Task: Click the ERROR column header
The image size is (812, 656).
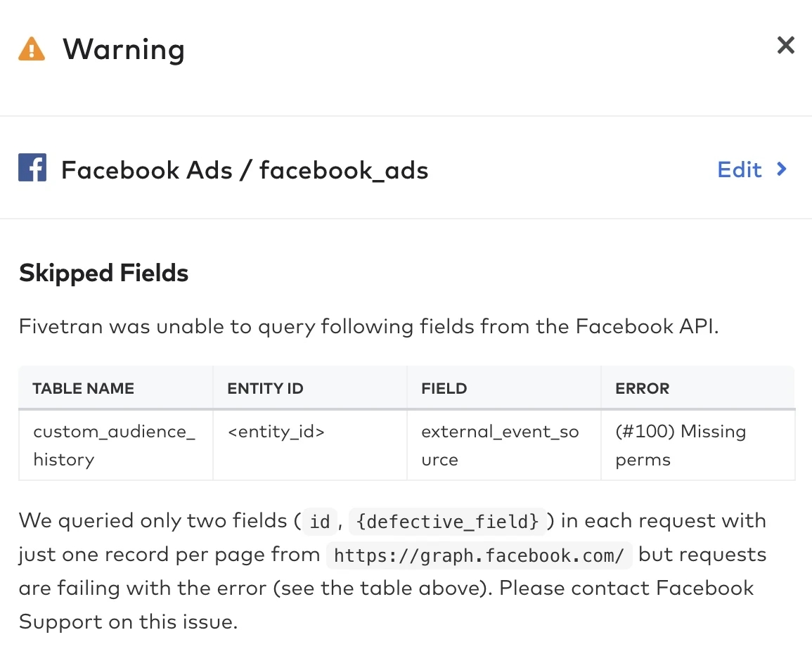Action: 643,388
